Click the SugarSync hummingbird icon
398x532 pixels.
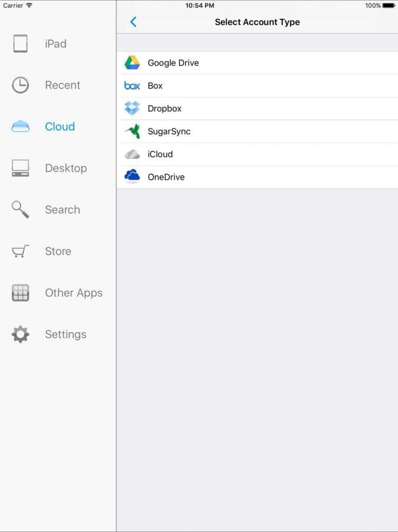pos(132,131)
